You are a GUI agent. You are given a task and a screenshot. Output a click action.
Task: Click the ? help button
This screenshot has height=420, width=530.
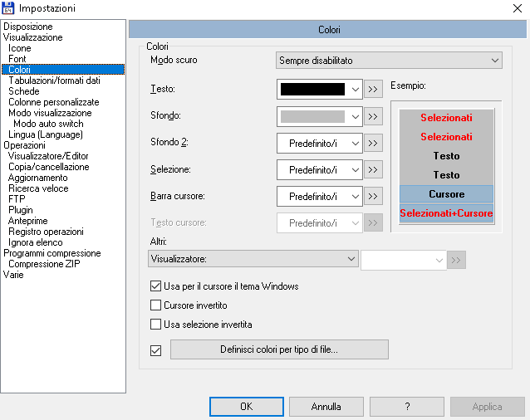point(407,407)
